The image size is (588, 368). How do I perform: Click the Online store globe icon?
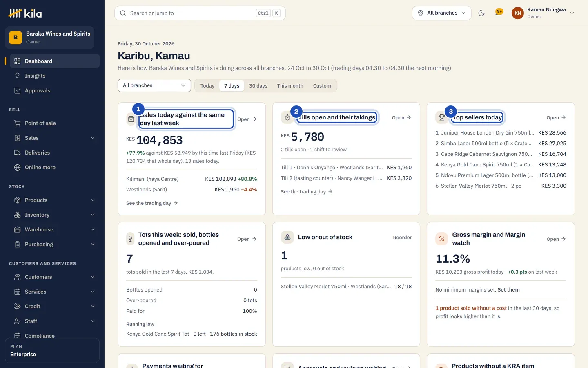click(17, 167)
